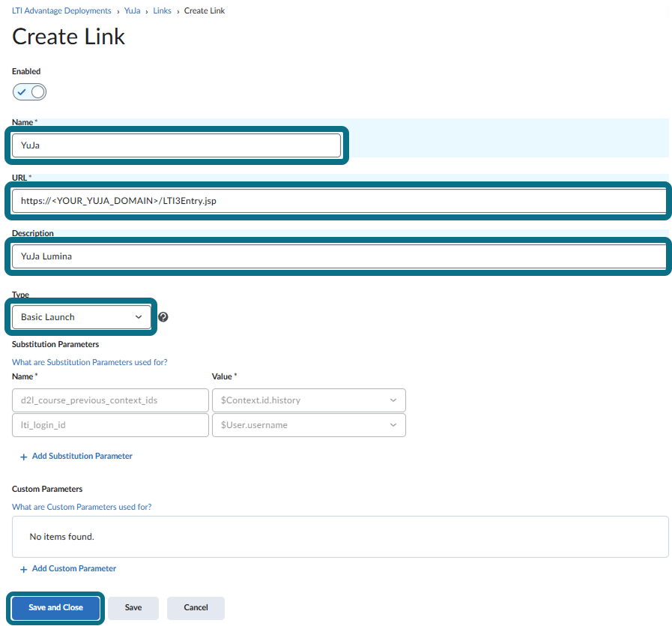The height and width of the screenshot is (626, 672).
Task: Click the 'No items found.' text
Action: pyautogui.click(x=61, y=537)
